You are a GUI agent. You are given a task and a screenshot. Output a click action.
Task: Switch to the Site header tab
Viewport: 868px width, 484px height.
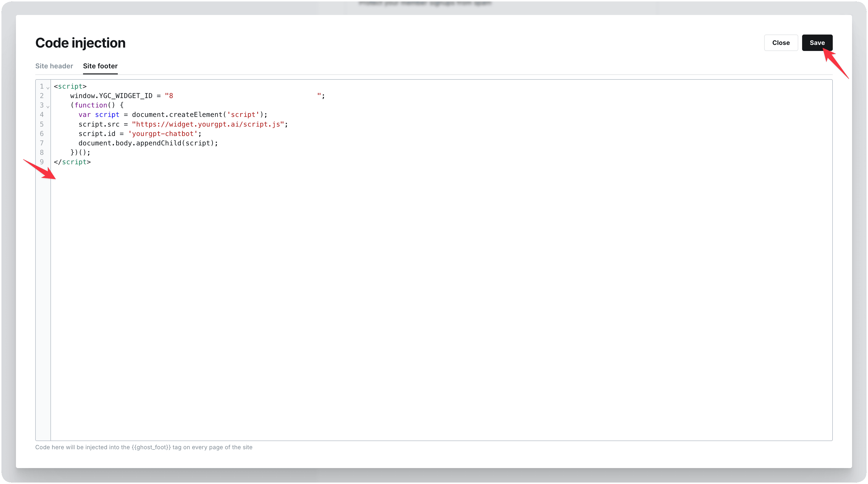tap(54, 66)
